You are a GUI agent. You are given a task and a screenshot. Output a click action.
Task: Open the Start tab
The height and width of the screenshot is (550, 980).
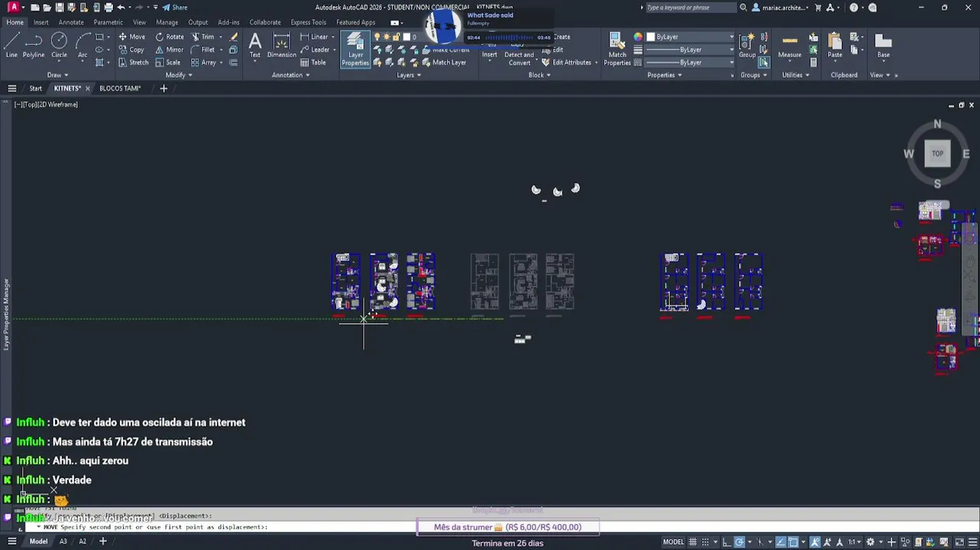(35, 89)
